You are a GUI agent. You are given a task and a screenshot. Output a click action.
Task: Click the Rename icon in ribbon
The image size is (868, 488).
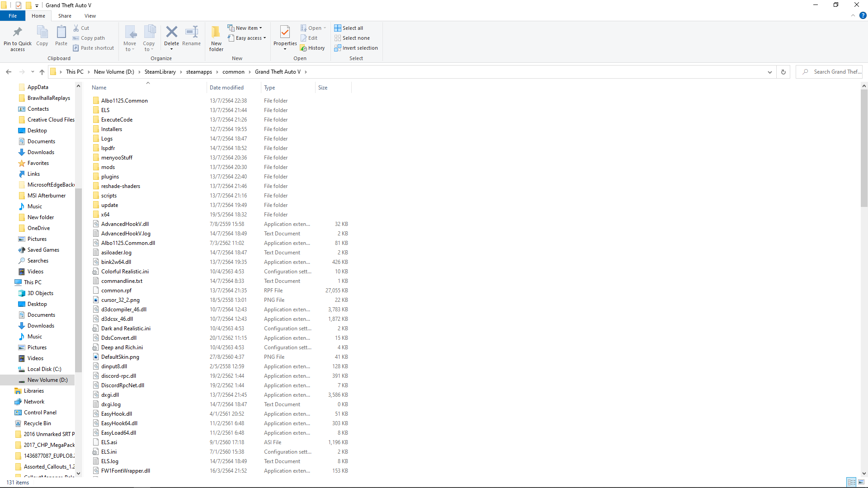coord(192,33)
